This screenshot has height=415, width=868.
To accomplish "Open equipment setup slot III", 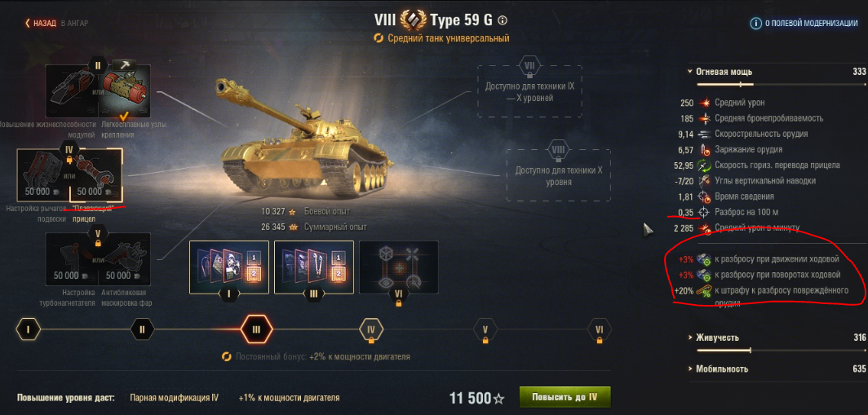I will pyautogui.click(x=314, y=267).
